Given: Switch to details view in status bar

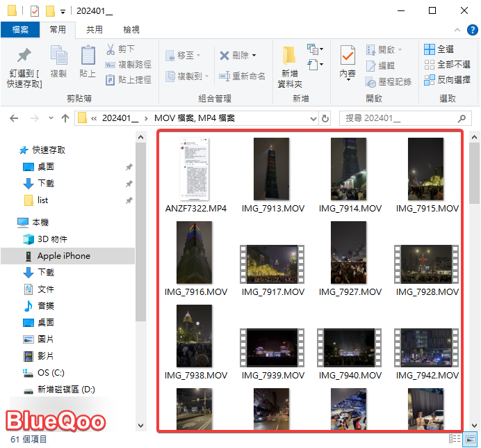Looking at the screenshot, I should (455, 439).
